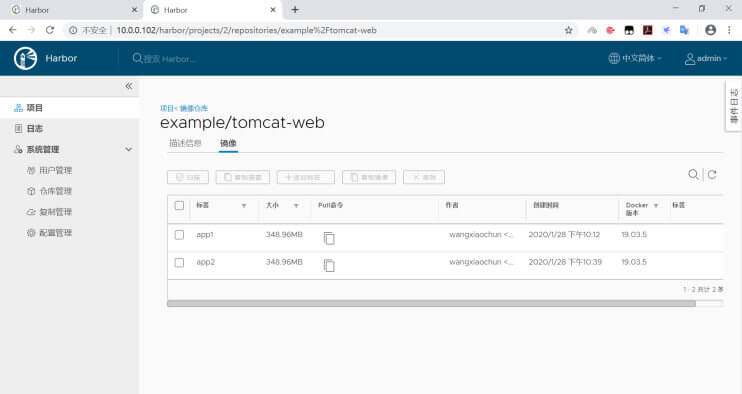Refresh the image tag list
The image size is (742, 394).
712,175
